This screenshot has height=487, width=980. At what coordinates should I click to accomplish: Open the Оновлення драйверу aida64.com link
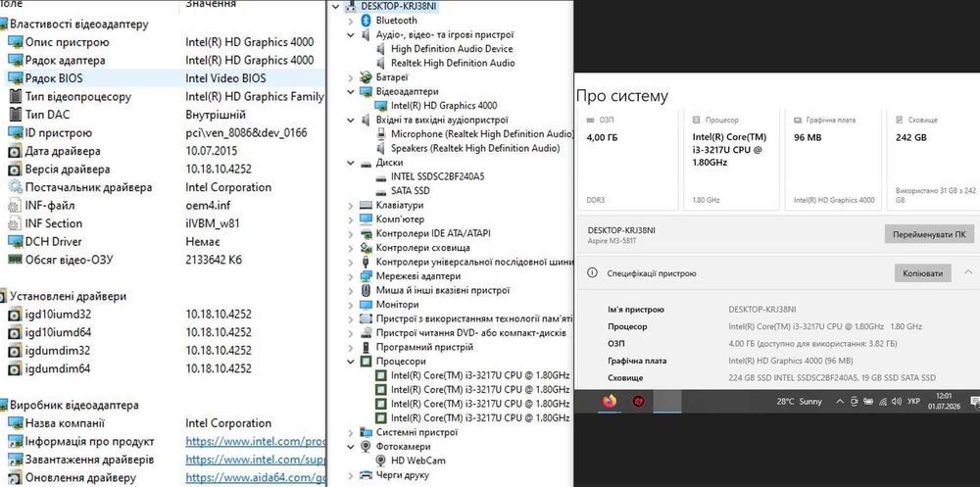point(255,477)
